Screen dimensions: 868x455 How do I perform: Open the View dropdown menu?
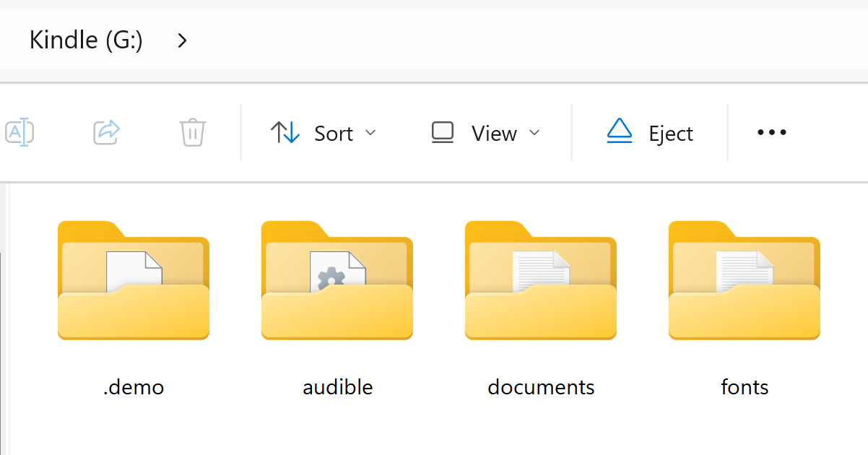[x=486, y=133]
